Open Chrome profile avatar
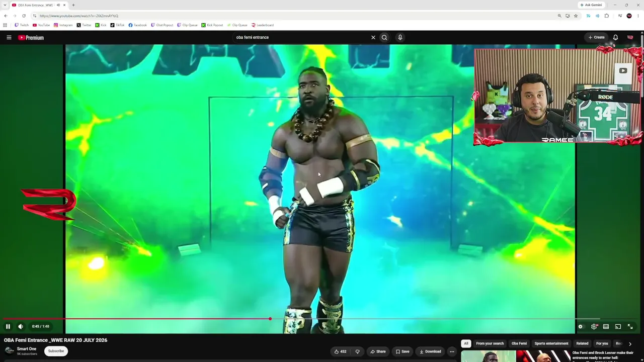Image resolution: width=644 pixels, height=362 pixels. pos(629,16)
